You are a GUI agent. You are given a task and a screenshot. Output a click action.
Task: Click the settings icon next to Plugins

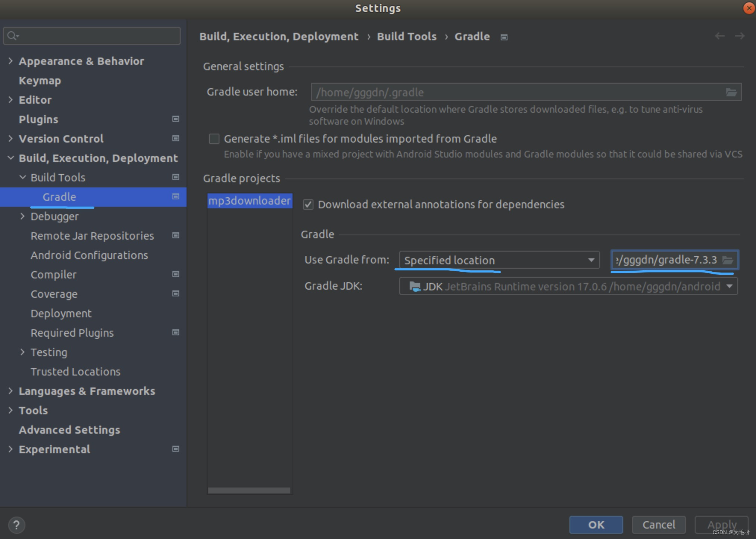[175, 119]
